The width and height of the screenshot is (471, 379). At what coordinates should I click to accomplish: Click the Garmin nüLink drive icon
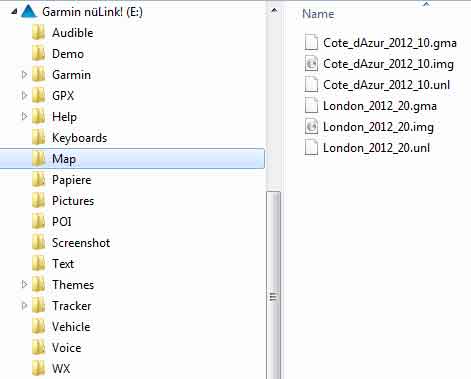click(x=28, y=12)
